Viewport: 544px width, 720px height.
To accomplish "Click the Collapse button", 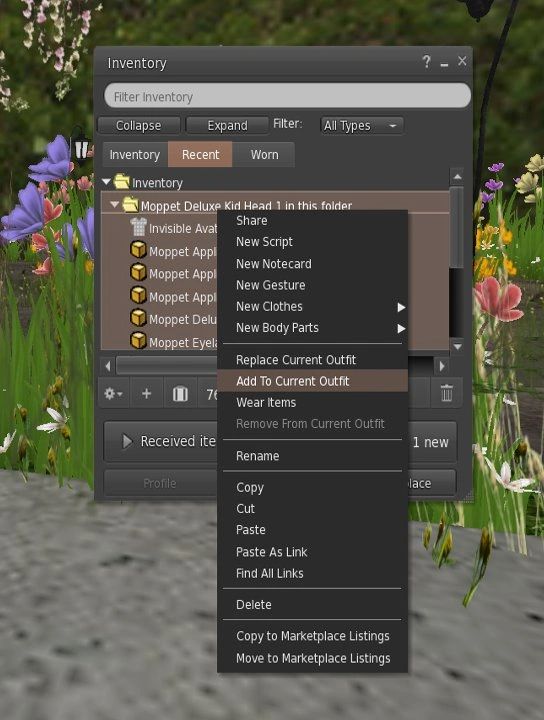I will [139, 125].
